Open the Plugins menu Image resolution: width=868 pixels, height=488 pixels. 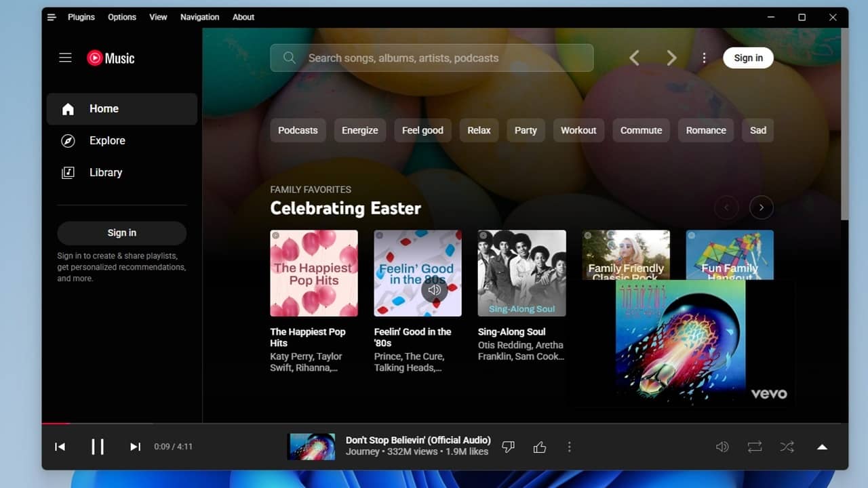pyautogui.click(x=81, y=17)
